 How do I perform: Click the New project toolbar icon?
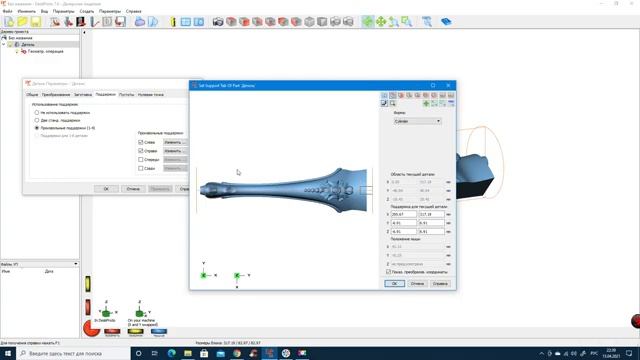click(x=9, y=22)
